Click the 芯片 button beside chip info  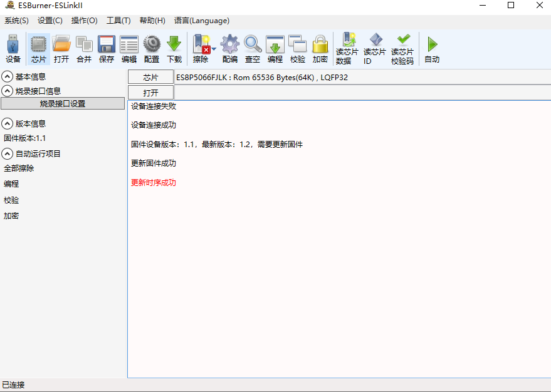pos(150,77)
